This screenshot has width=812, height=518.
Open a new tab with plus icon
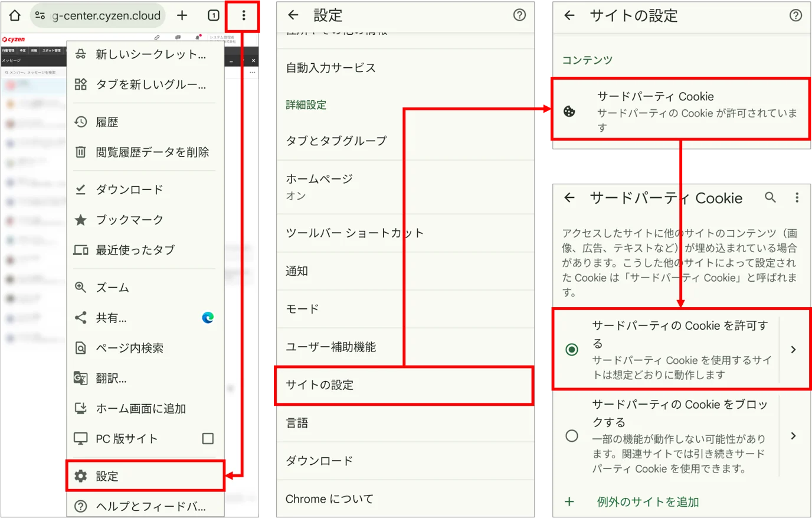pyautogui.click(x=182, y=15)
